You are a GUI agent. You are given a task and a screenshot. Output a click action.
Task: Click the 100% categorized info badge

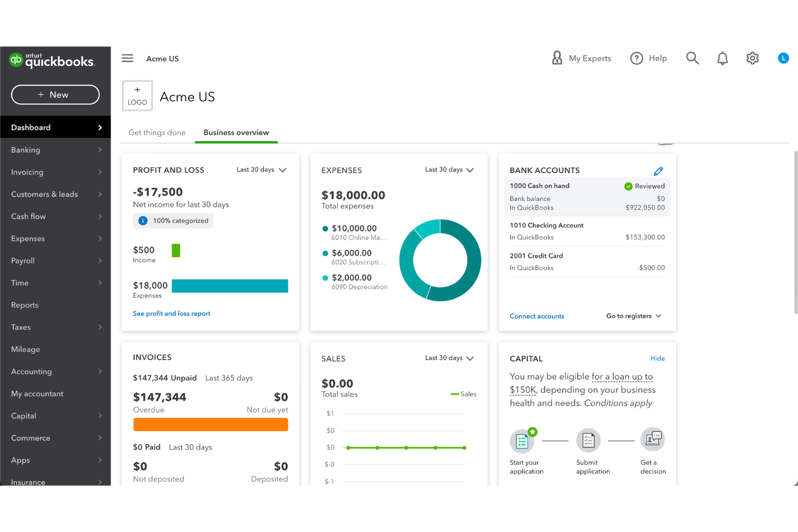tap(173, 220)
